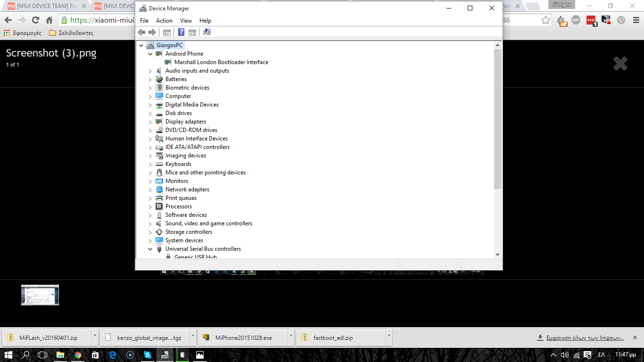644x362 pixels.
Task: Click the LastPass extension icon
Action: (591, 20)
